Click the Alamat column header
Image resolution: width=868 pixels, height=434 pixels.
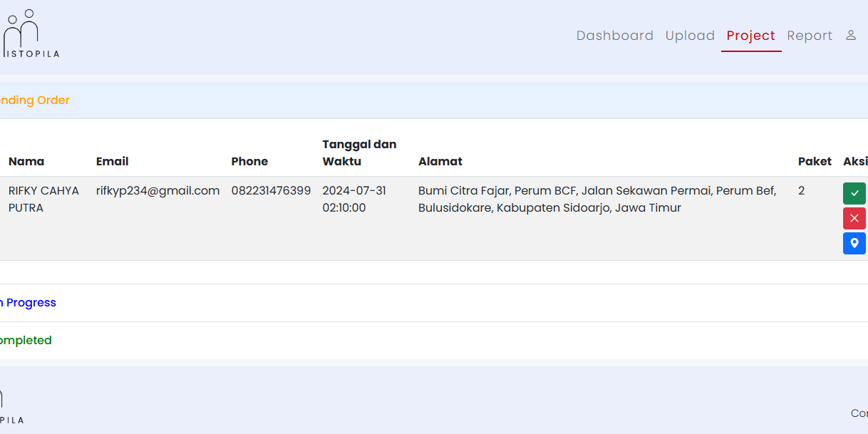pos(440,162)
